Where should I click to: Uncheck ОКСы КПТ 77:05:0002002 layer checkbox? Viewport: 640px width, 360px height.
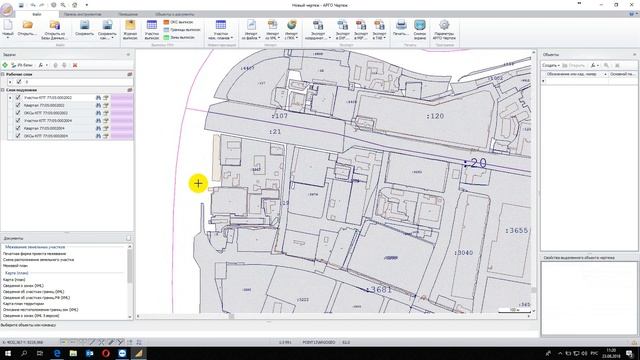pos(18,113)
